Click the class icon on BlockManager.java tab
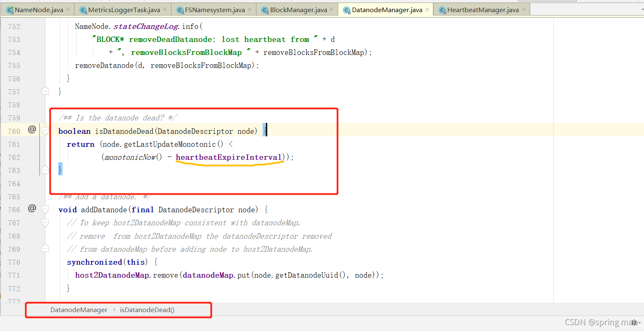Screen dimensions: 644x331 pos(265,10)
